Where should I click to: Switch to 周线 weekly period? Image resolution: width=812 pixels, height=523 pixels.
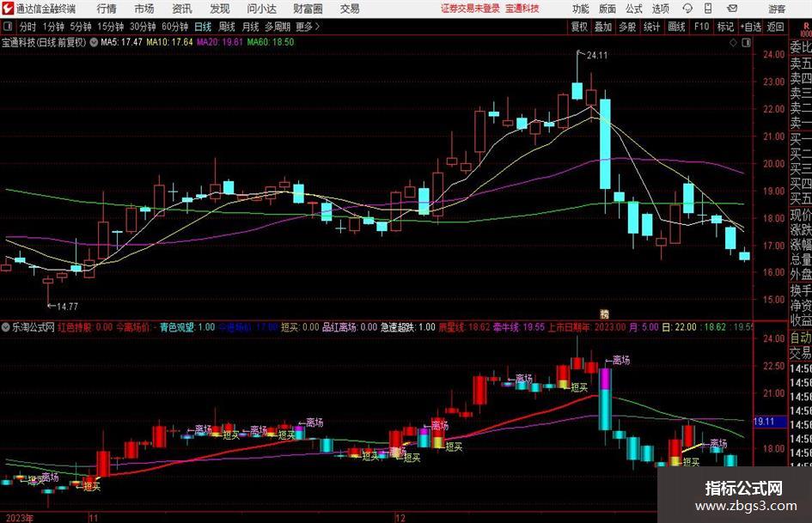point(226,27)
